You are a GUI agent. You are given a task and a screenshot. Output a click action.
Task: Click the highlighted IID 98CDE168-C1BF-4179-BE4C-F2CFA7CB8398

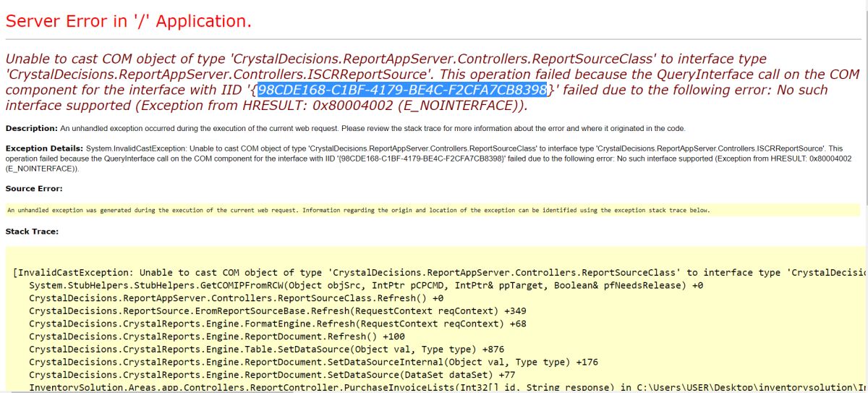click(403, 90)
